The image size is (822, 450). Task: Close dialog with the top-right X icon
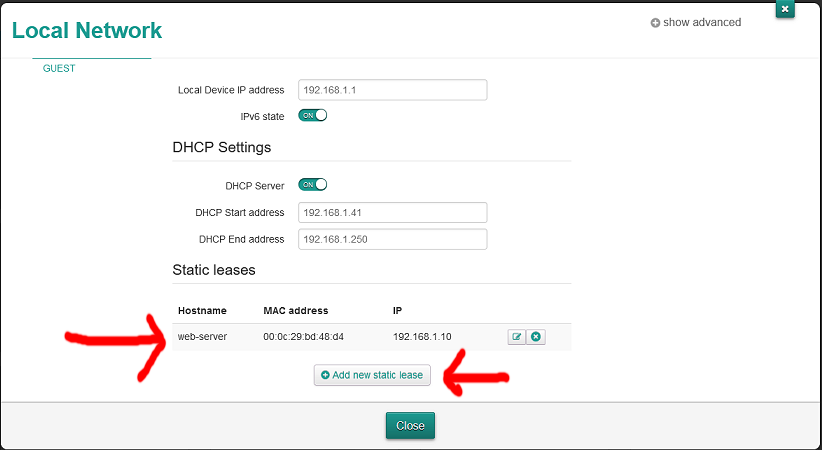click(x=785, y=9)
